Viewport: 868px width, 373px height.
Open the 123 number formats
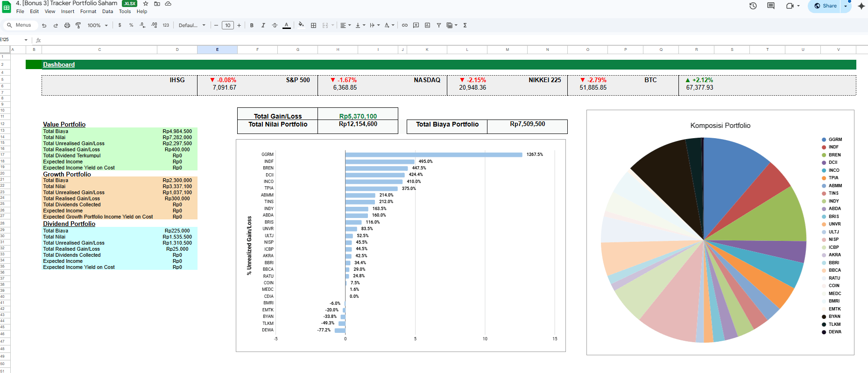[x=166, y=25]
